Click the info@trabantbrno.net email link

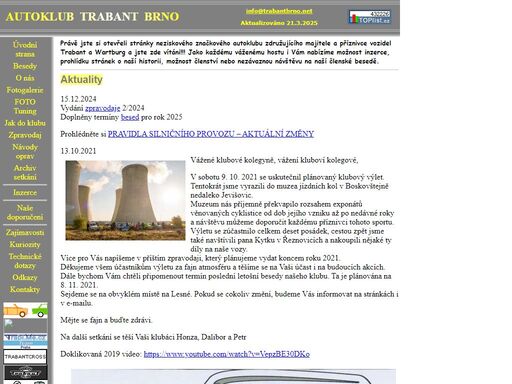[279, 11]
